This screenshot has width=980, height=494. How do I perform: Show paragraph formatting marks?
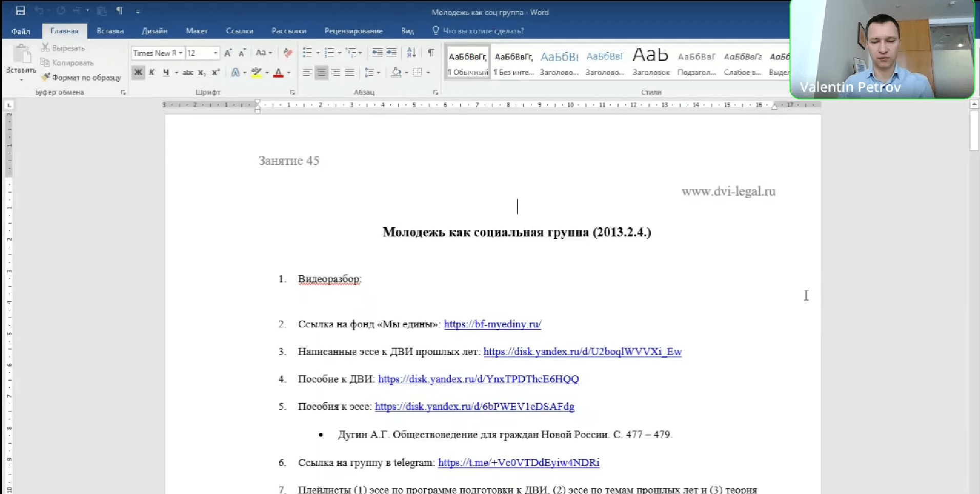431,52
